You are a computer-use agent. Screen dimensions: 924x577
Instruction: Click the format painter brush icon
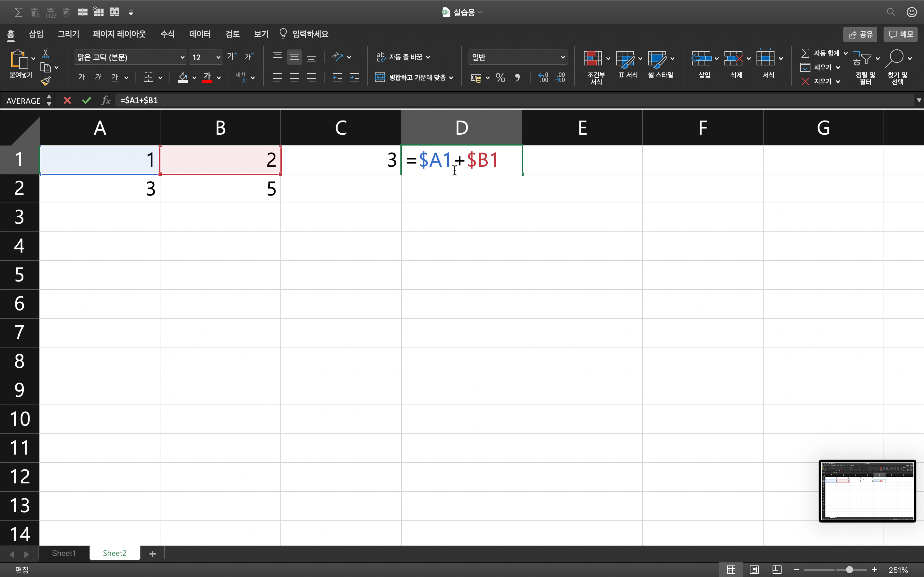(x=46, y=81)
